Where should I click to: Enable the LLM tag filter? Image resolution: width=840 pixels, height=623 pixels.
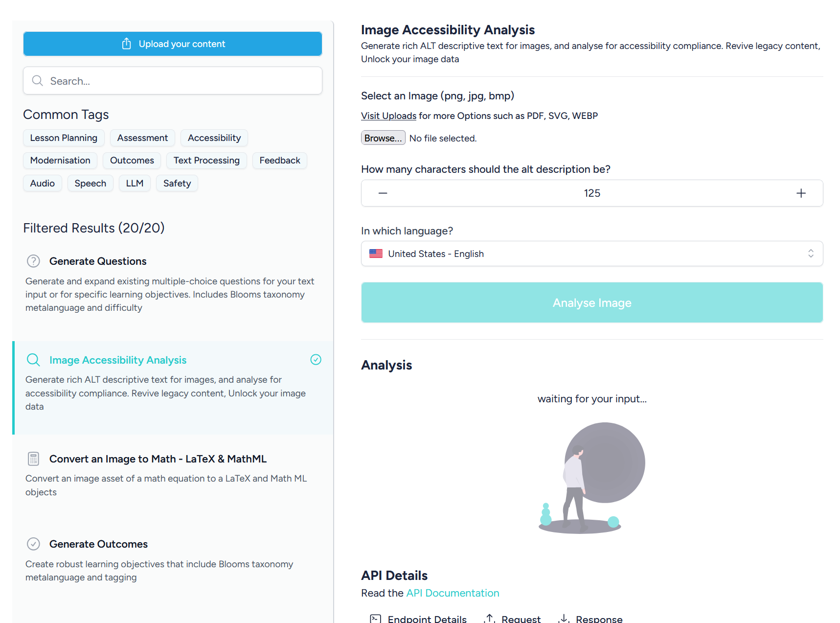pyautogui.click(x=135, y=183)
